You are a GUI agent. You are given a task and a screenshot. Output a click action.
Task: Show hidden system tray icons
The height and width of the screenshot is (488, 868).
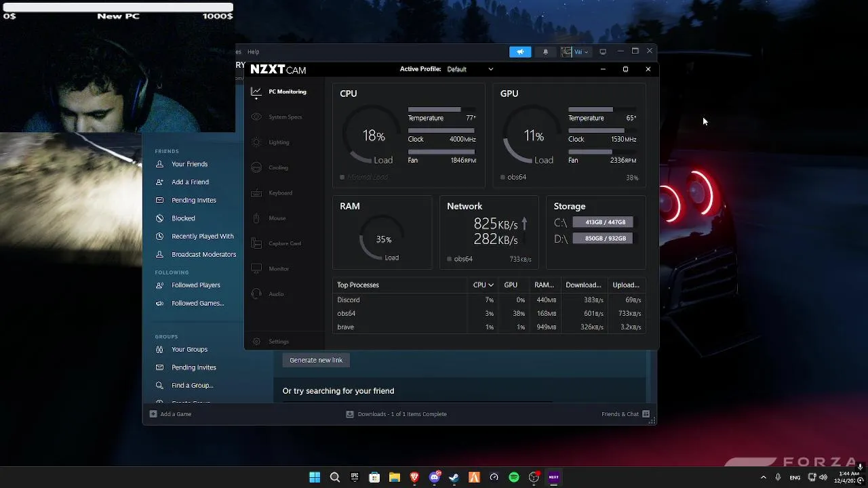763,477
